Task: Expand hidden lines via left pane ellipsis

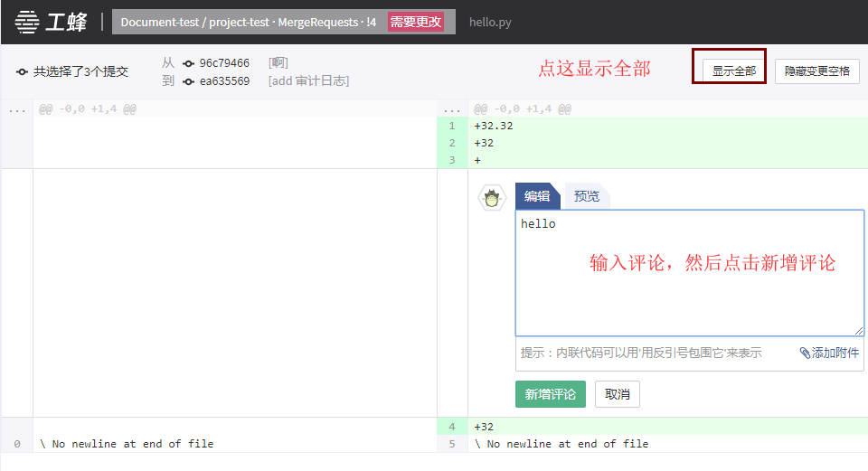Action: click(16, 108)
